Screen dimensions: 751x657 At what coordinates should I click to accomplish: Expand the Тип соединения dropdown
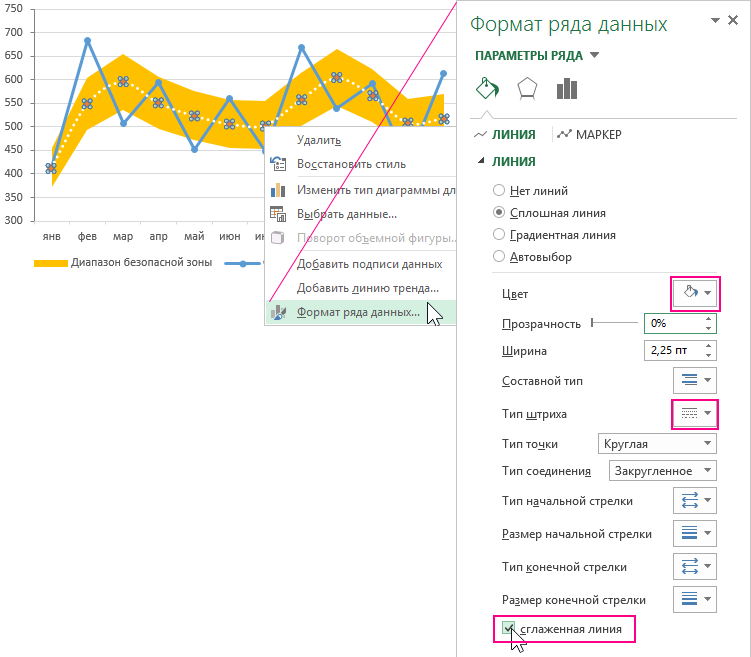(662, 471)
